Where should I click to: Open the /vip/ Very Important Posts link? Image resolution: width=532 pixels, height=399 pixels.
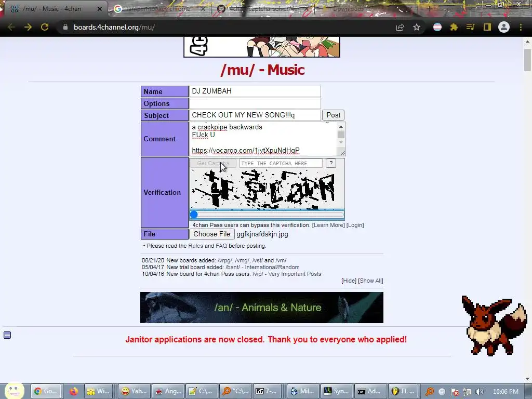(287, 274)
